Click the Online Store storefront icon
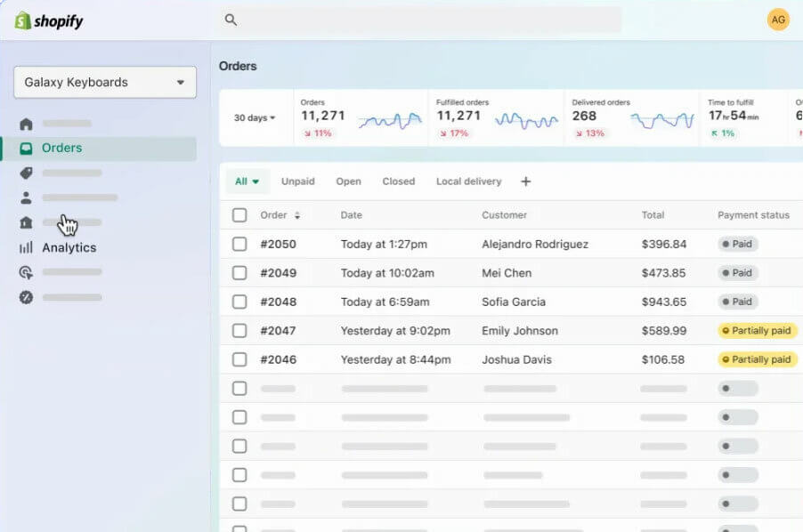The image size is (803, 532). 25,222
